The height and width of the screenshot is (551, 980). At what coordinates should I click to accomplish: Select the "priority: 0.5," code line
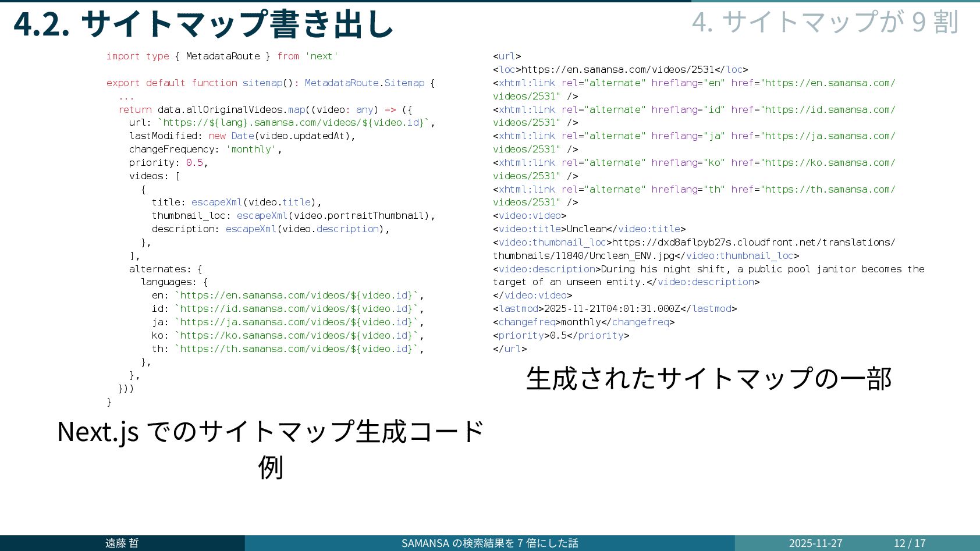(x=169, y=162)
